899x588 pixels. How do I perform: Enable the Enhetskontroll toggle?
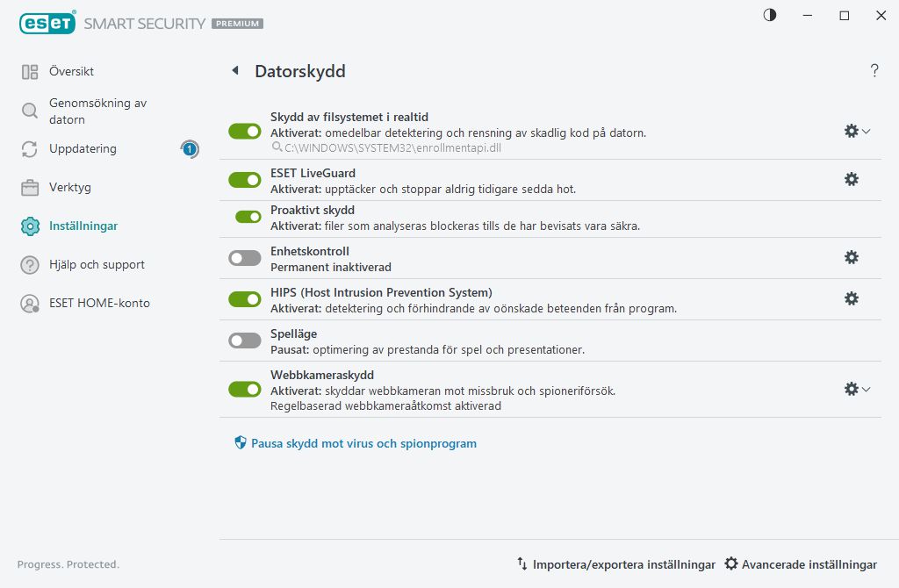coord(245,258)
